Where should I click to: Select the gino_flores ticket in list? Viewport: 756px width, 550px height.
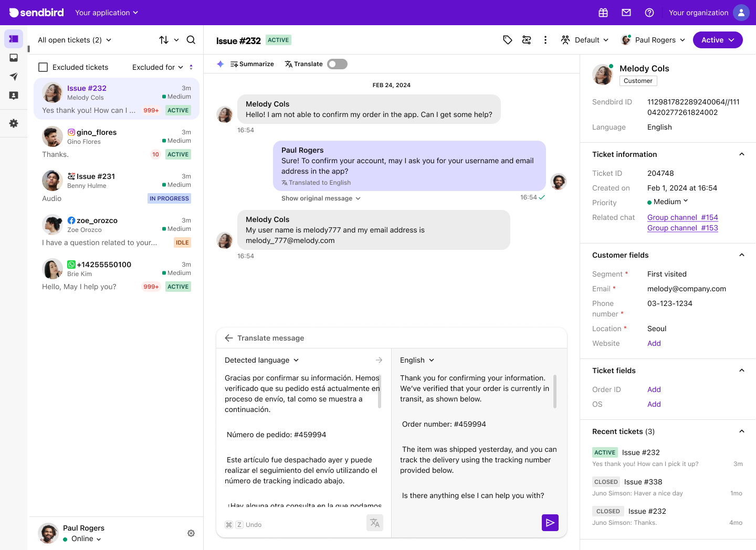point(117,143)
